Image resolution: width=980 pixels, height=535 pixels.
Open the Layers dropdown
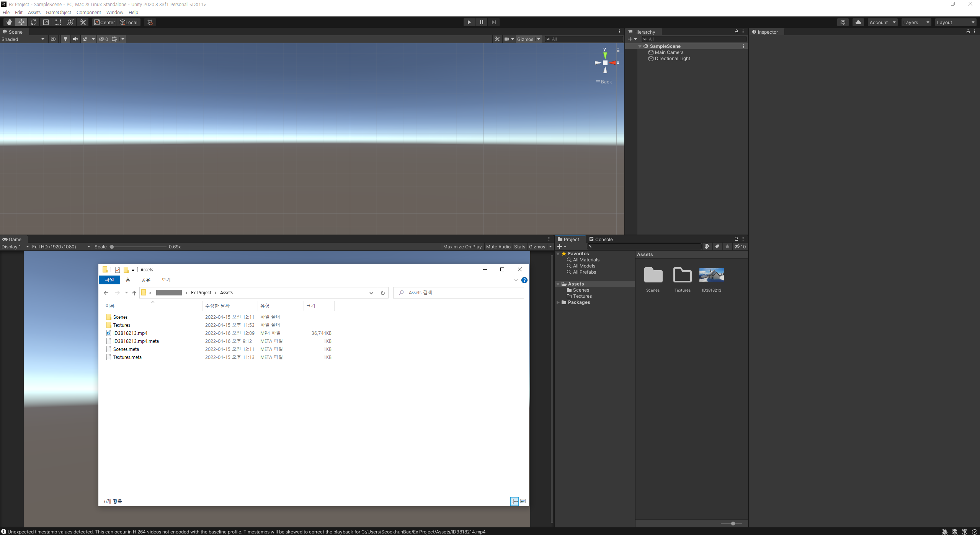coord(916,22)
